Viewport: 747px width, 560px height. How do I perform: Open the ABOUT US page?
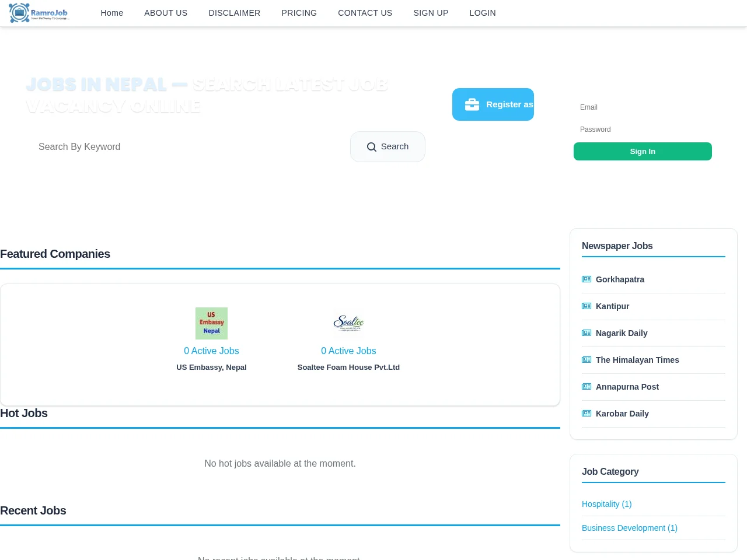[x=166, y=13]
